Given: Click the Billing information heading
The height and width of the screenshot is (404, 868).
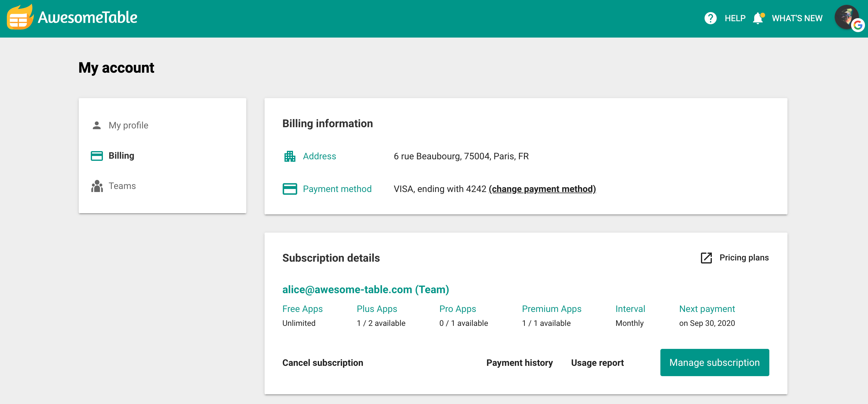Looking at the screenshot, I should (x=327, y=124).
